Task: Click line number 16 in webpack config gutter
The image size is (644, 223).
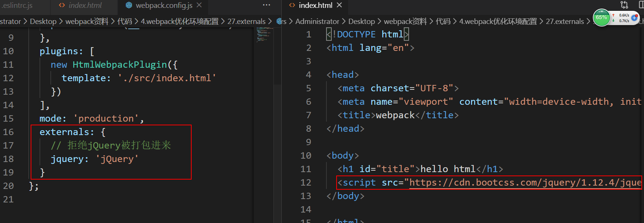Action: click(x=8, y=132)
